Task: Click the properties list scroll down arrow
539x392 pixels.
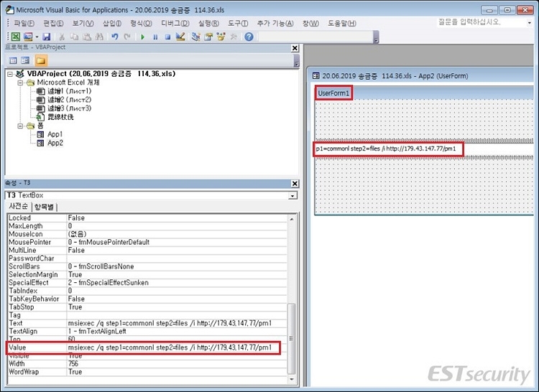Action: [x=292, y=379]
